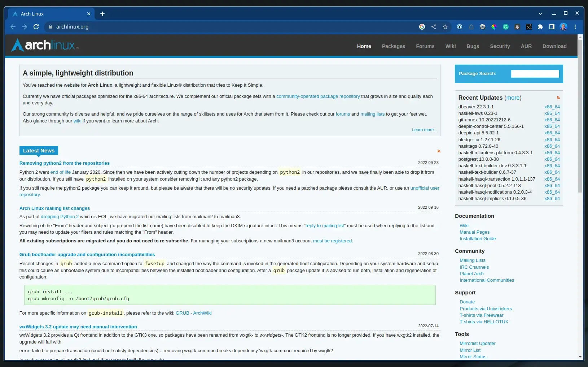Open the Chrome three-dot menu

[x=575, y=27]
